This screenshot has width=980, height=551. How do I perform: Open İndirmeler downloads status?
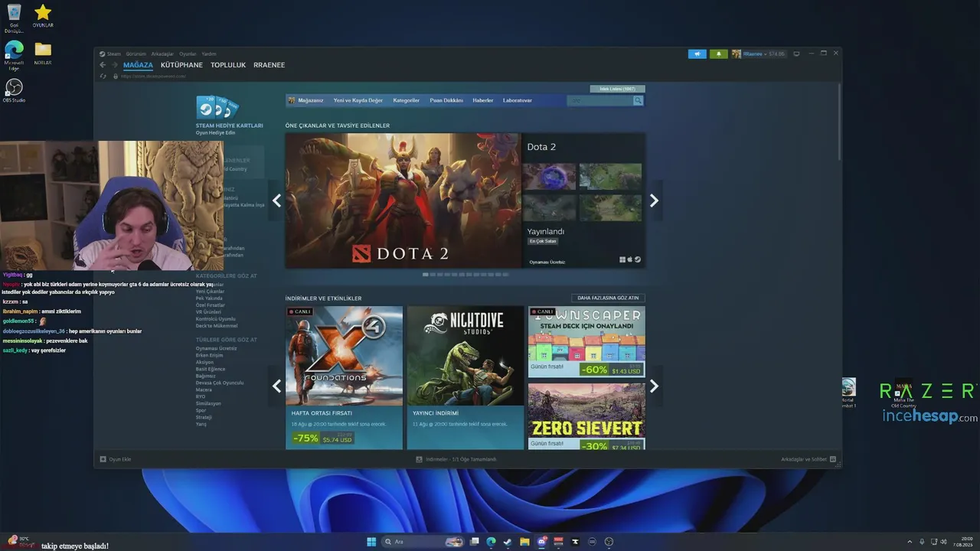click(x=456, y=459)
